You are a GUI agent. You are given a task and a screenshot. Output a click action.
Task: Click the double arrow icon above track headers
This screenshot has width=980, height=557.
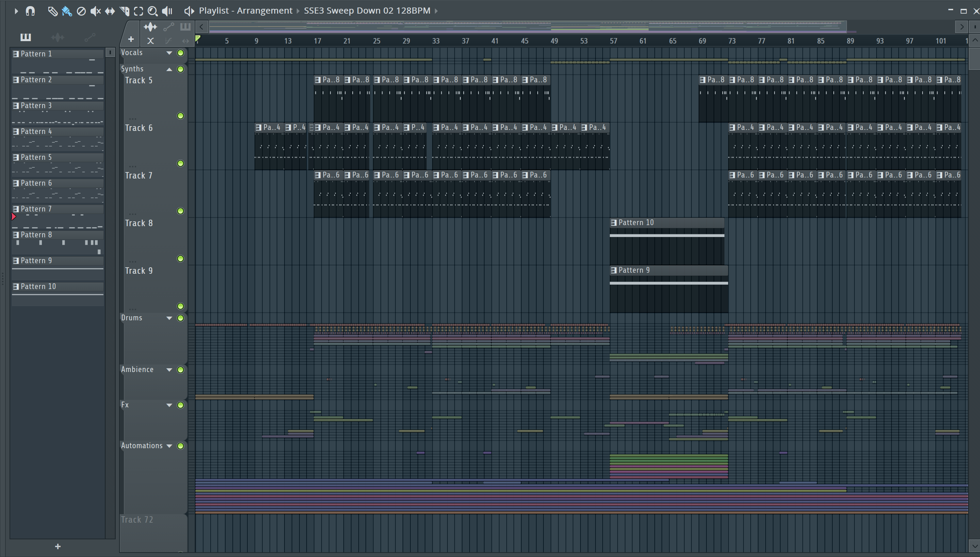[185, 40]
